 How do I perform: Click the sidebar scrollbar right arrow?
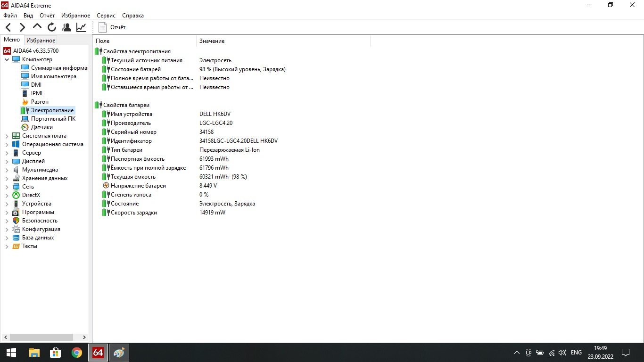[84, 337]
